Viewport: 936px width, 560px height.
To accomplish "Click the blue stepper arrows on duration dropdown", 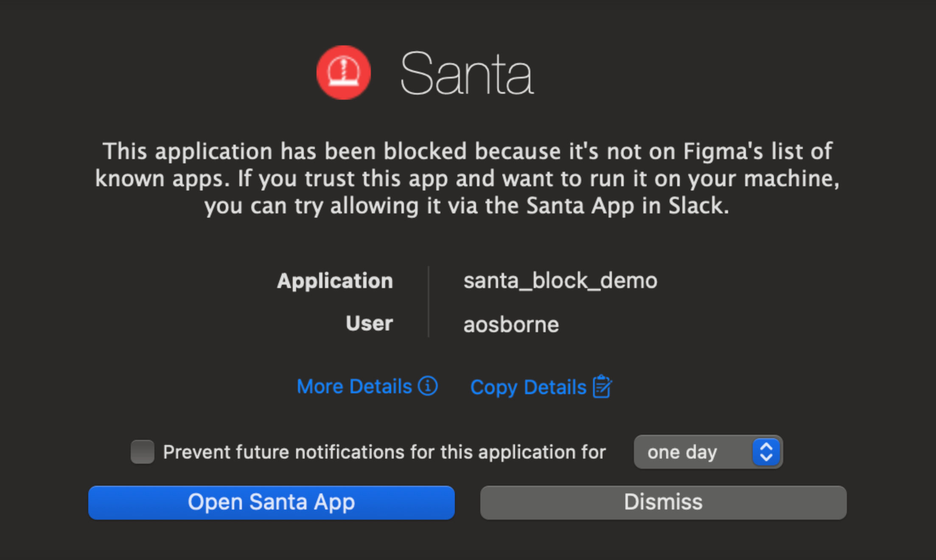I will (x=766, y=452).
